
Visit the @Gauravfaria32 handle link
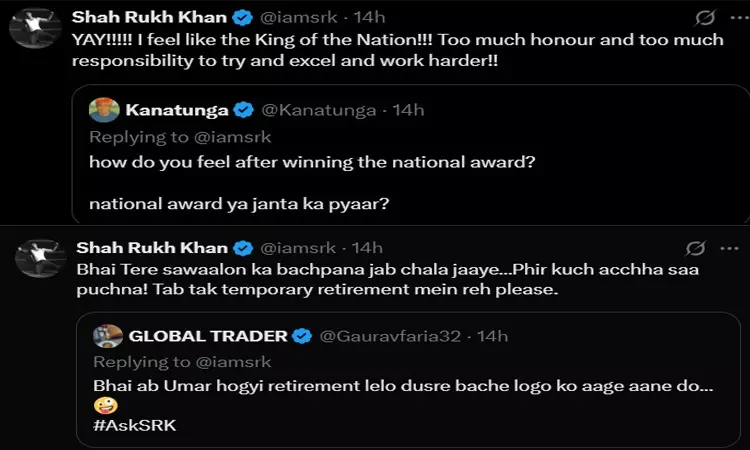pos(388,336)
